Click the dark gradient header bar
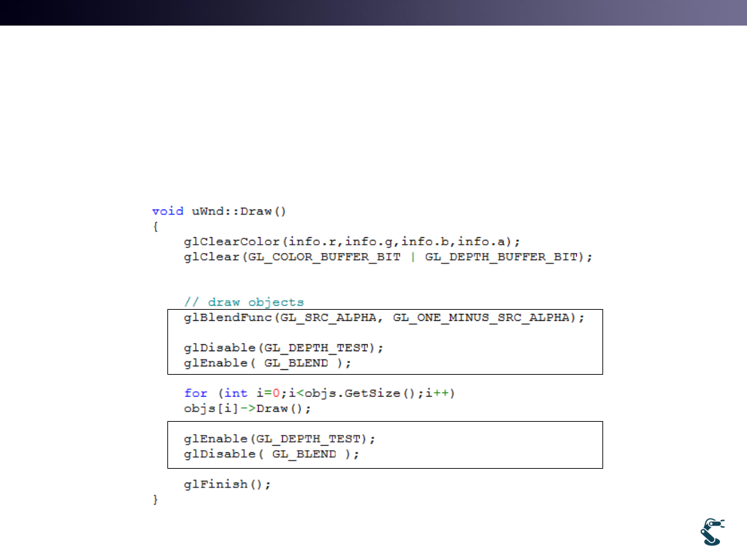Image resolution: width=747 pixels, height=560 pixels. pos(373,12)
